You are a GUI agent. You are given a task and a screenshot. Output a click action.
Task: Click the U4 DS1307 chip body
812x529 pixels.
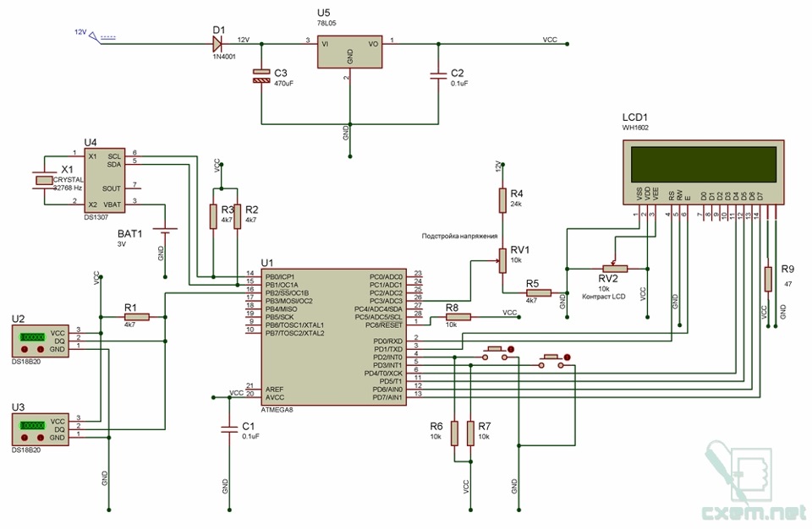point(105,180)
